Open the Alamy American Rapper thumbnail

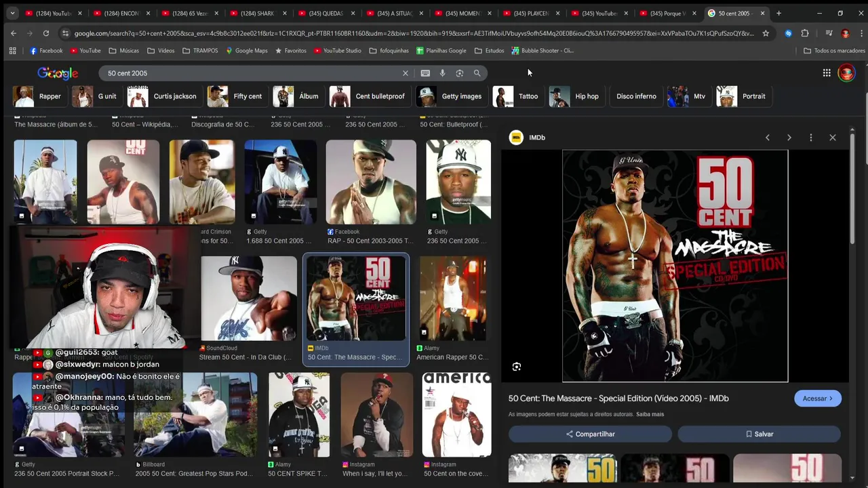point(452,298)
